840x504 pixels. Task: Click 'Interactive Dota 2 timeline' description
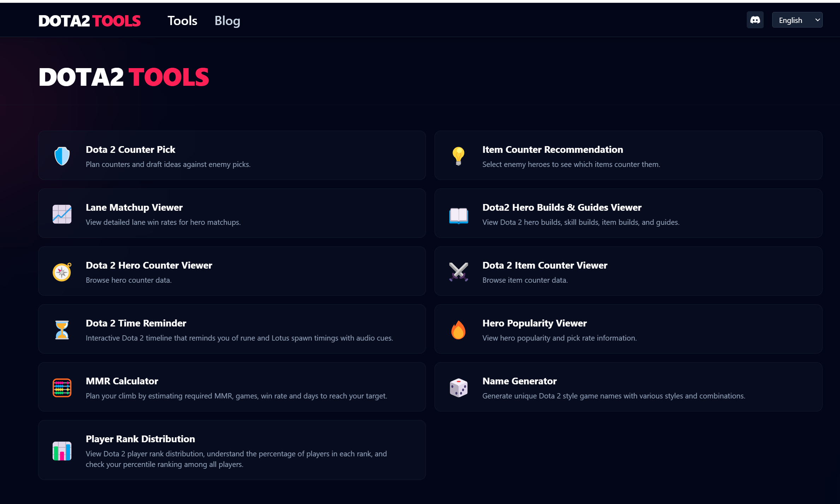pyautogui.click(x=239, y=338)
